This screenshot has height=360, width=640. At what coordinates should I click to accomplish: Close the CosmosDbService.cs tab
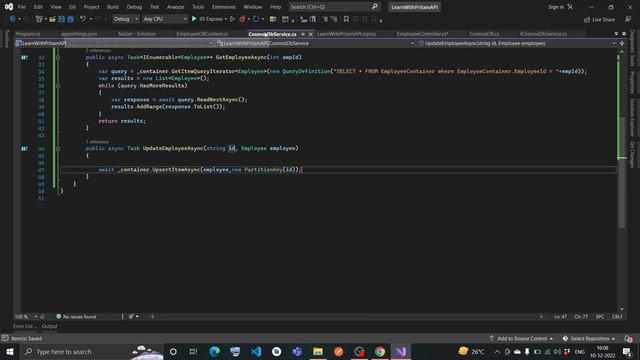pos(311,34)
